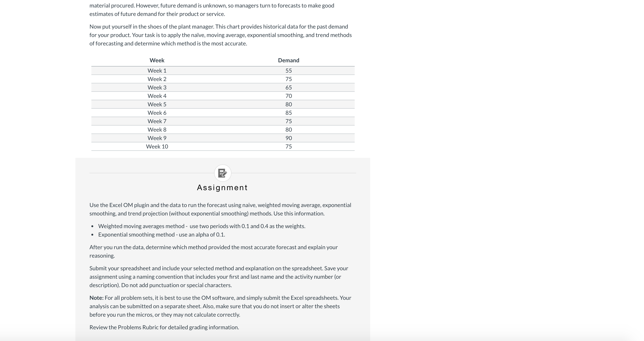Screen dimensions: 644x341
Task: Click the 'After you run the data' paragraph
Action: pyautogui.click(x=213, y=252)
